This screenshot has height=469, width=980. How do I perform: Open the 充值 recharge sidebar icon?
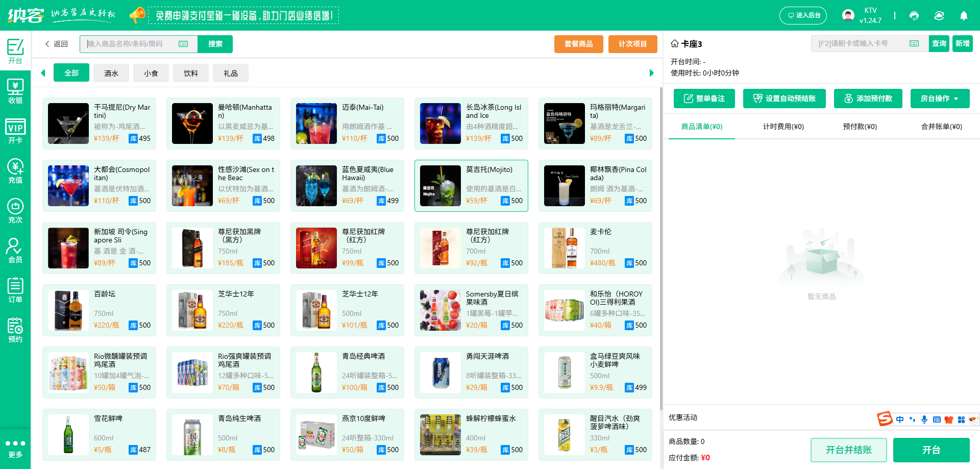tap(15, 170)
